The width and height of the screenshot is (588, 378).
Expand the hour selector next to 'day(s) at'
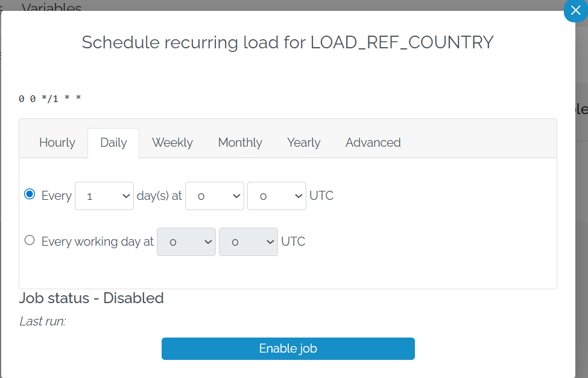[x=214, y=196]
